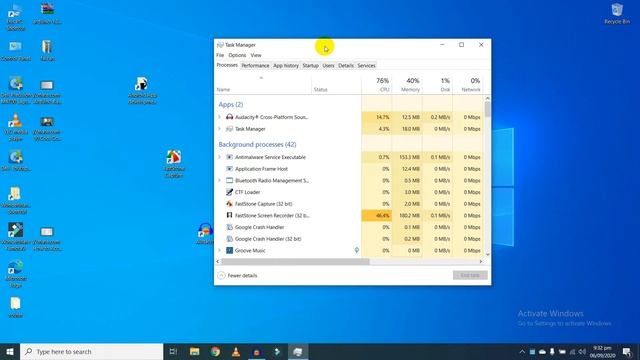Click the VLC cone icon on the taskbar
The height and width of the screenshot is (360, 640).
[x=236, y=351]
